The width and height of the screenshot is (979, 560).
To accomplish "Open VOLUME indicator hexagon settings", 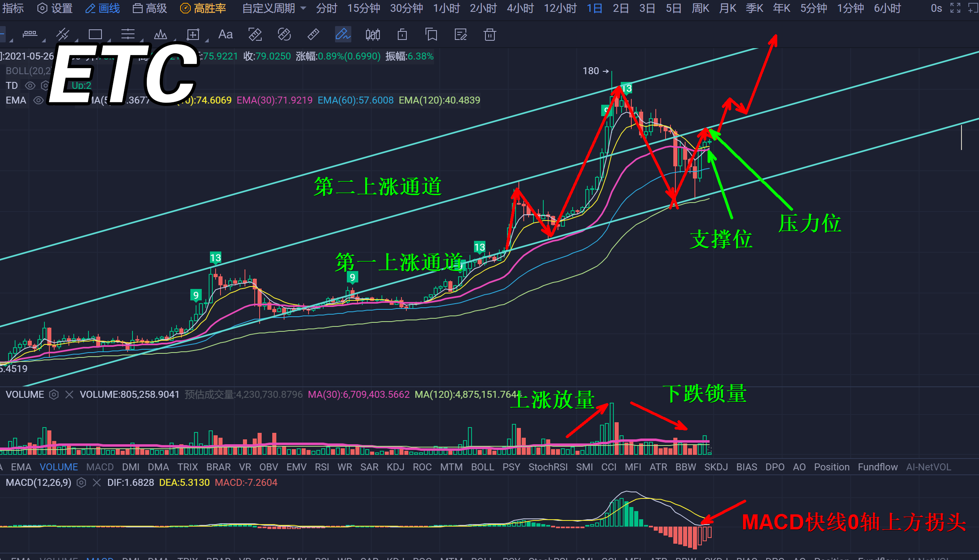I will tap(54, 394).
